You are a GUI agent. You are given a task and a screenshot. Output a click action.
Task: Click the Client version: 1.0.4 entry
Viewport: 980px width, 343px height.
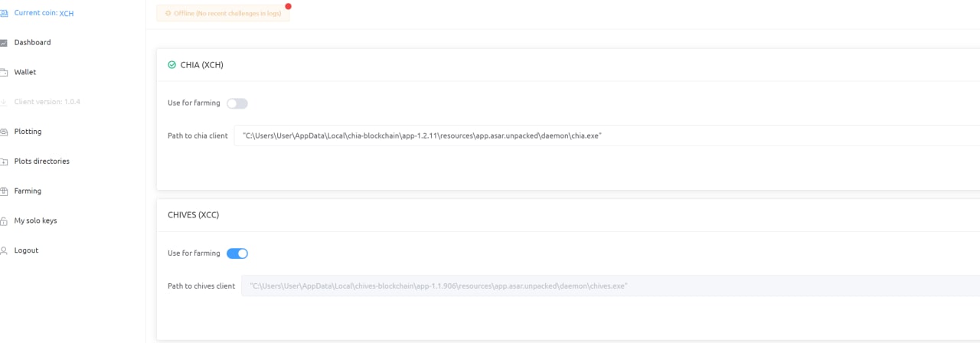coord(47,102)
